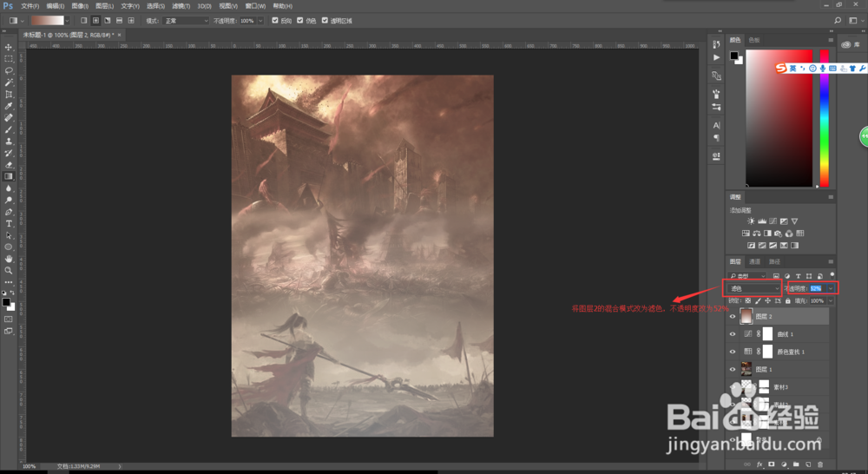Toggle the Transparency (透明区域) checkbox
This screenshot has width=868, height=474.
[x=325, y=21]
